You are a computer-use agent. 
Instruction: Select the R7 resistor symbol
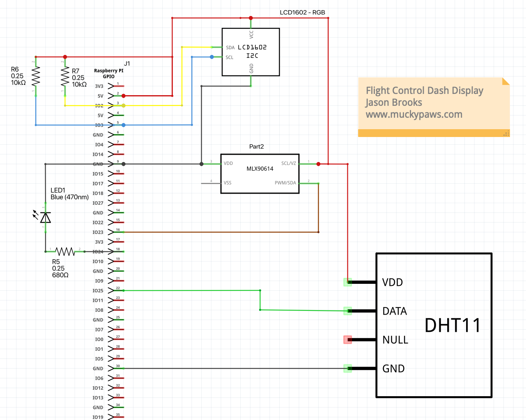[65, 76]
